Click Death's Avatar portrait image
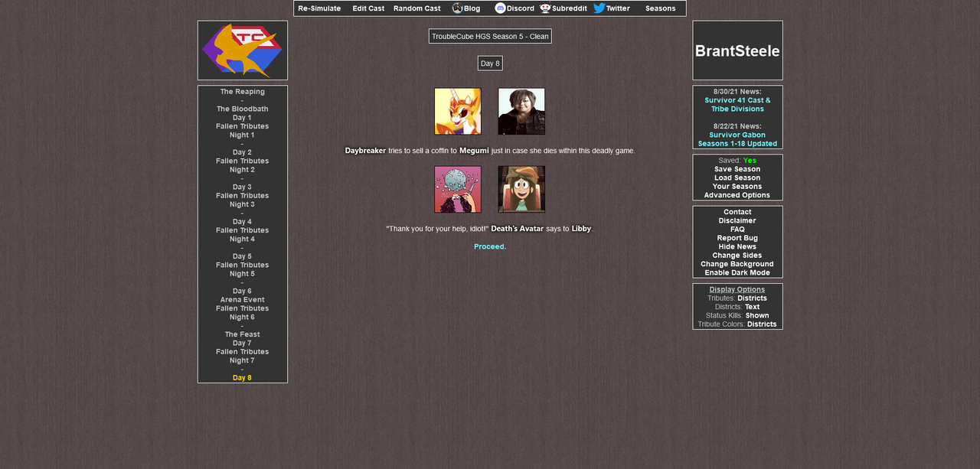 [x=458, y=190]
